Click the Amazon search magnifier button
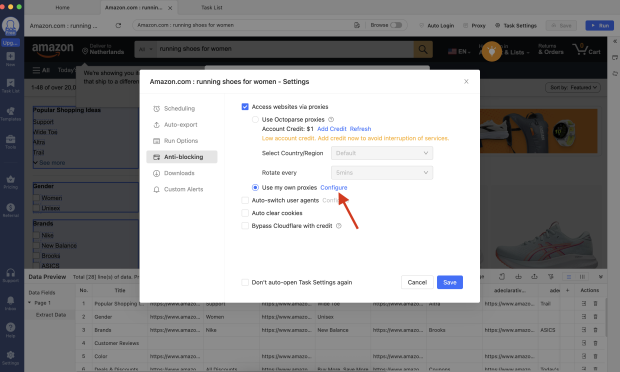Screen dimensions: 620x372 (x=423, y=49)
